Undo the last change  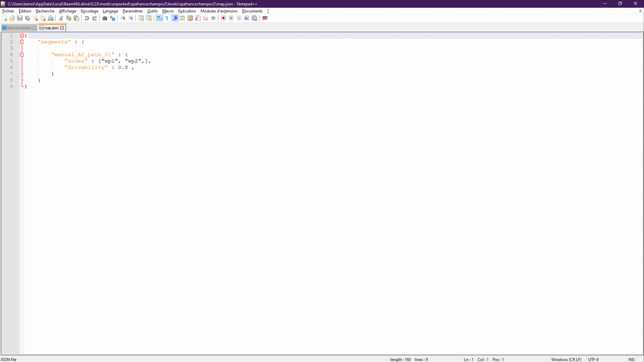pyautogui.click(x=87, y=18)
